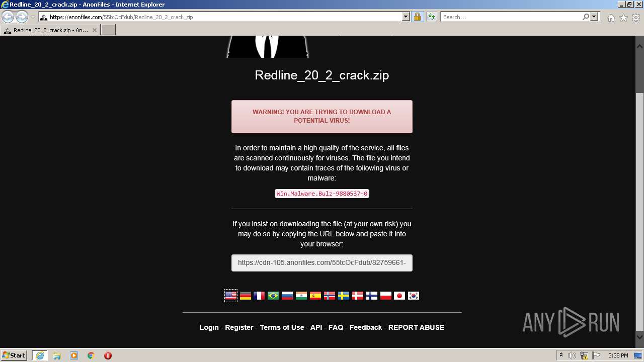Open Windows Explorer folder on taskbar
The height and width of the screenshot is (362, 644).
coord(57,355)
